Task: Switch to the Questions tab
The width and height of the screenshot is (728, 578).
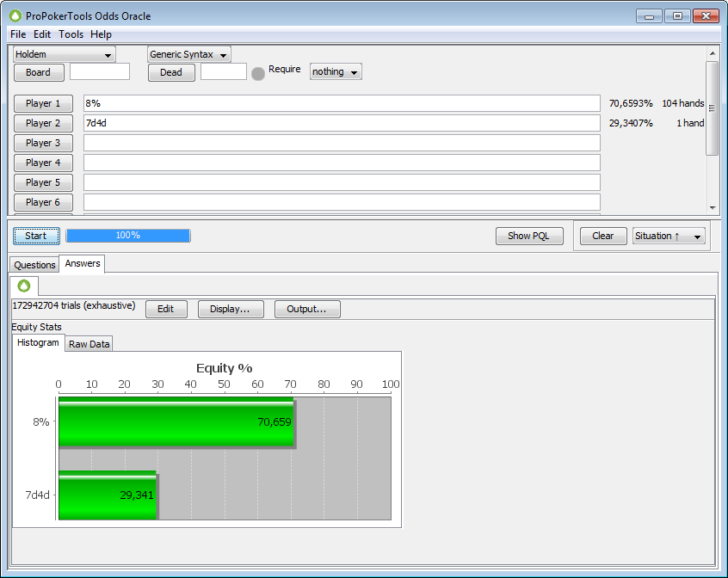Action: [x=34, y=265]
